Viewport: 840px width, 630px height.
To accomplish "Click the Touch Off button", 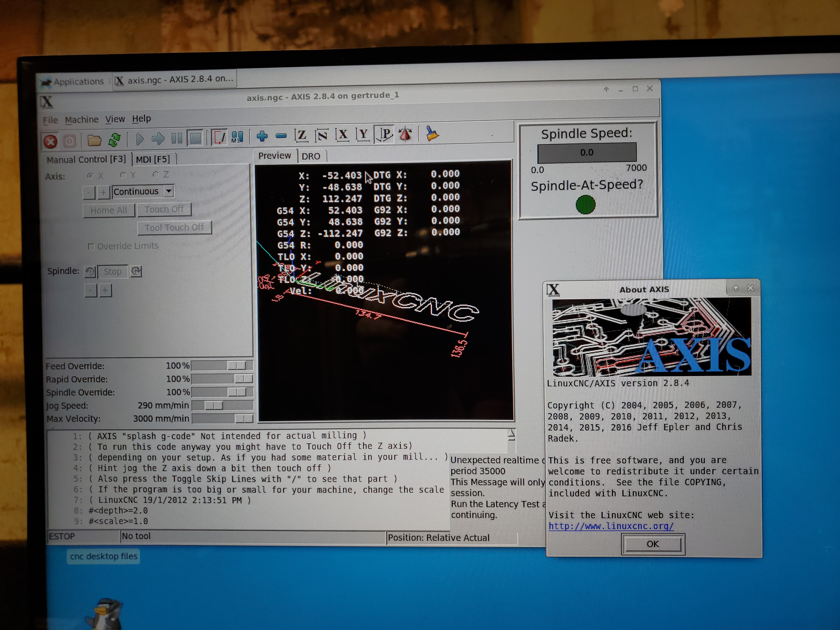I will (x=164, y=209).
